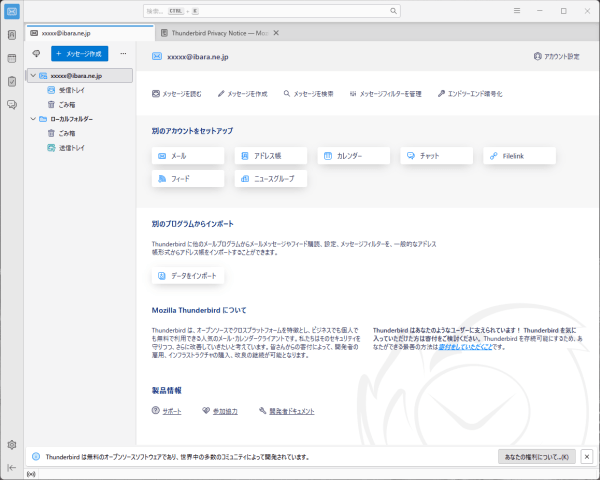Click メッセージを読む
The image size is (600, 480).
pyautogui.click(x=177, y=94)
